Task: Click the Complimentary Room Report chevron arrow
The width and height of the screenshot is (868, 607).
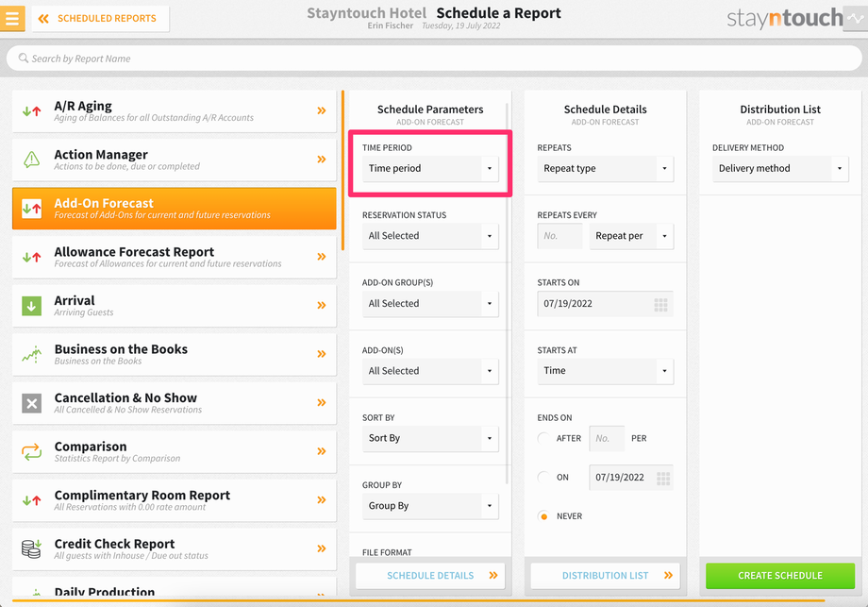Action: click(322, 500)
